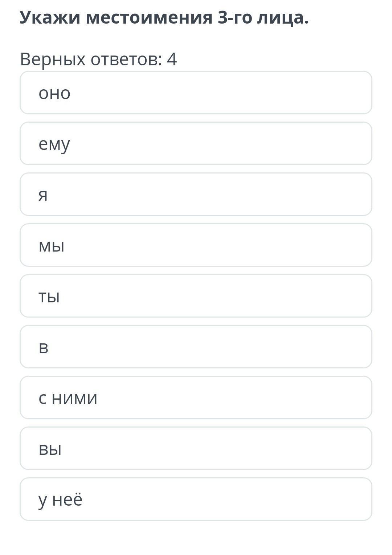Select the "мы" answer box
The height and width of the screenshot is (555, 392).
click(x=196, y=245)
